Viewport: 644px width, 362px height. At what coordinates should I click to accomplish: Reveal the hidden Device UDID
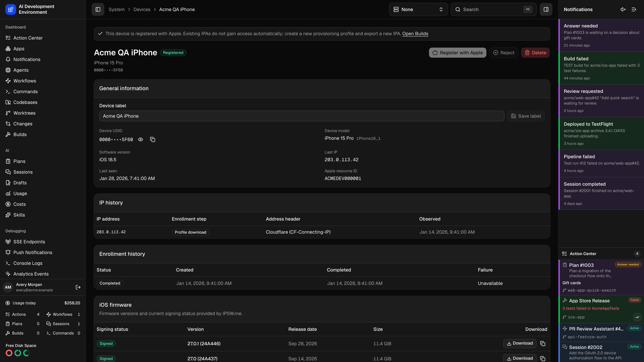click(141, 139)
